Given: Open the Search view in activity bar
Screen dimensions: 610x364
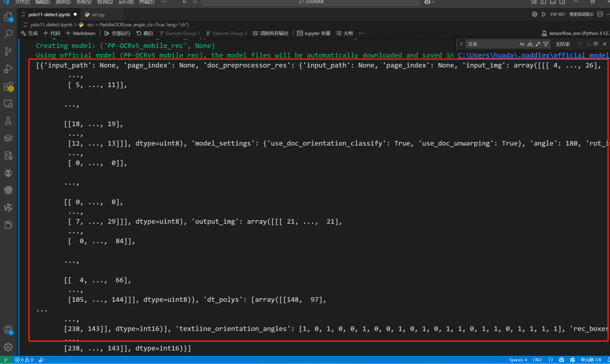Looking at the screenshot, I should pyautogui.click(x=8, y=34).
